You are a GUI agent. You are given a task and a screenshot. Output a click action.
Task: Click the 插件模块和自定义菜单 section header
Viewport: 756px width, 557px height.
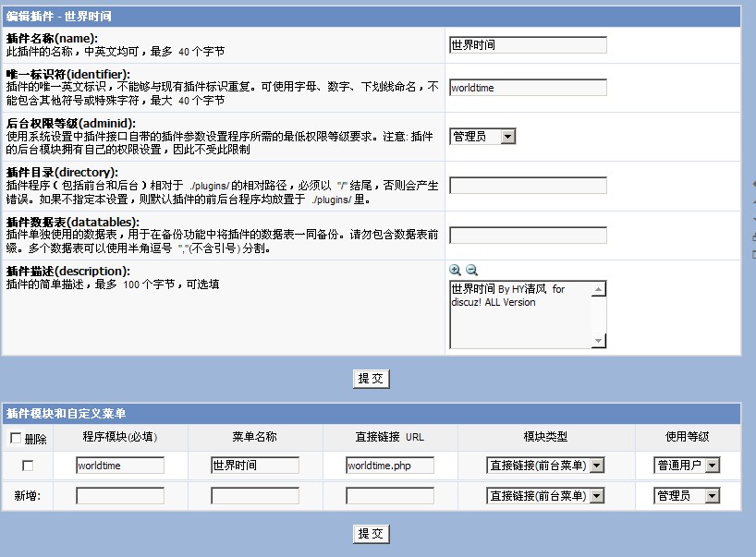66,414
